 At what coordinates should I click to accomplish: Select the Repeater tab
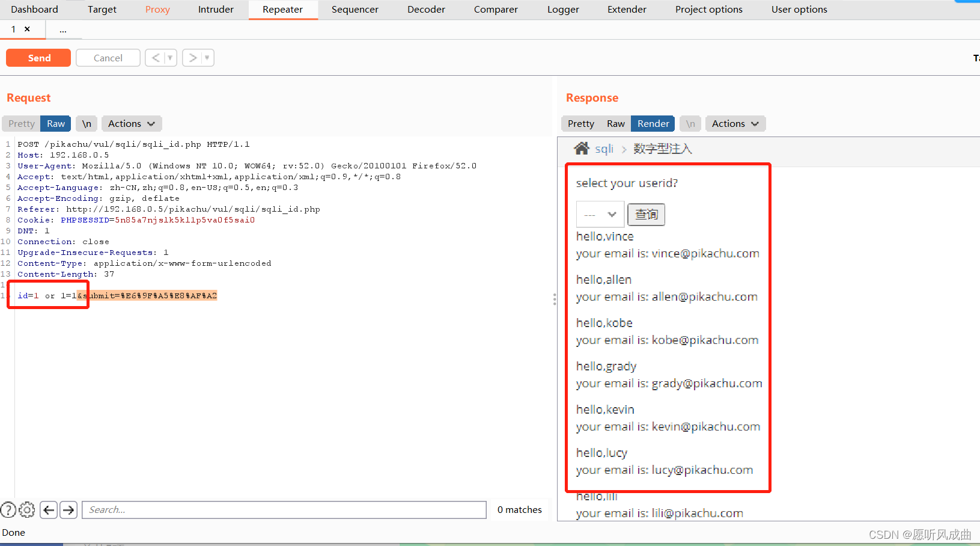coord(282,10)
